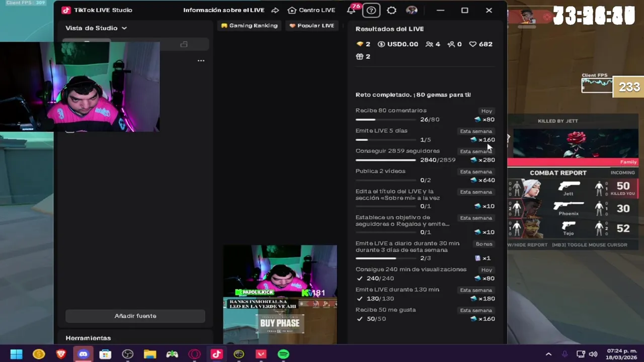This screenshot has height=362, width=644.
Task: Click the Emite LIVE a diario progress bar
Action: point(385,258)
